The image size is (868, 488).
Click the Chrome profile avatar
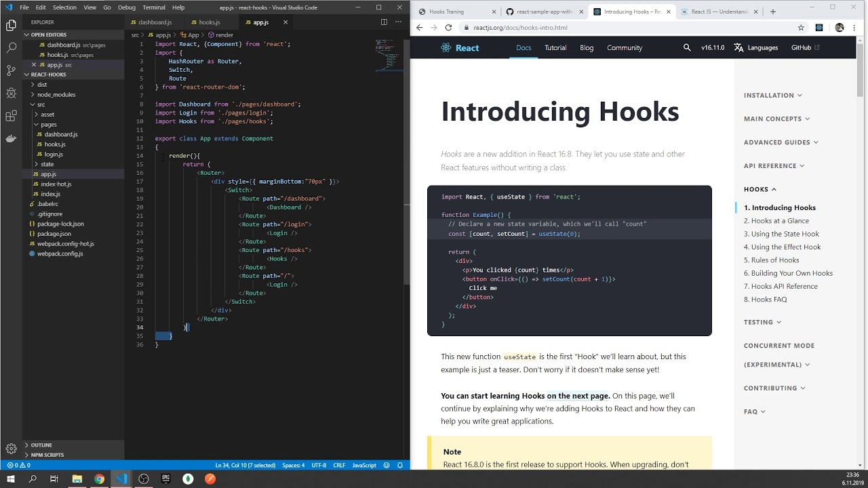pos(840,28)
